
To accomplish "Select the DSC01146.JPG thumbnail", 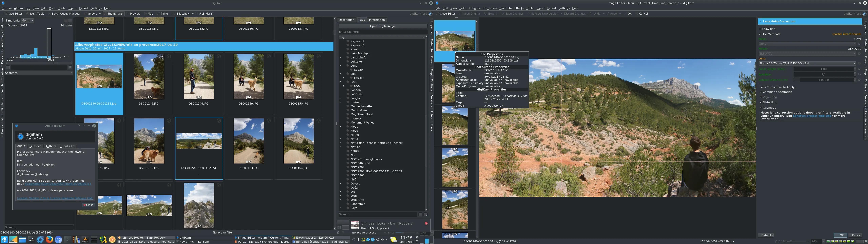I will click(x=199, y=76).
